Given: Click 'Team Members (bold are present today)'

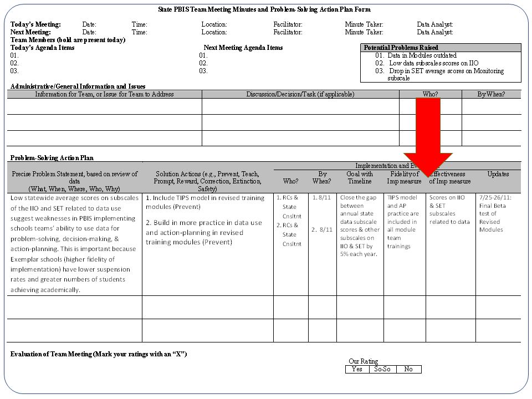Looking at the screenshot, I should 68,40.
